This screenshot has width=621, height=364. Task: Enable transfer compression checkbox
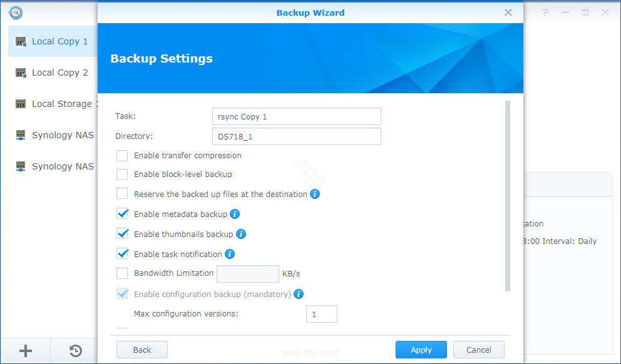[x=122, y=155]
